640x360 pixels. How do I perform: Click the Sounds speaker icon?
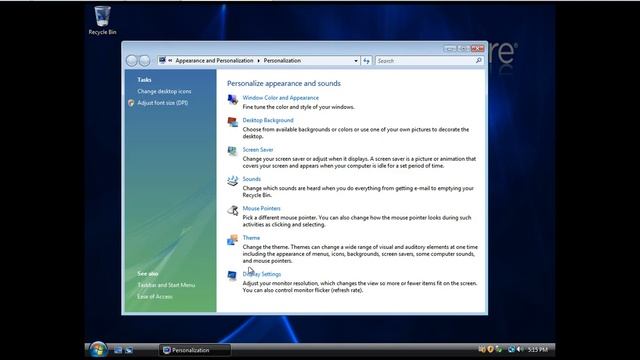233,181
